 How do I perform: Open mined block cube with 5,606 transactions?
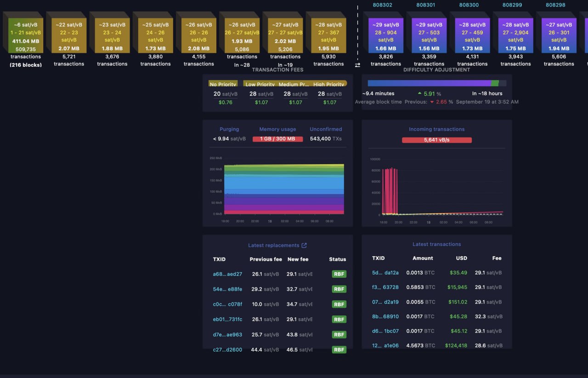point(559,35)
